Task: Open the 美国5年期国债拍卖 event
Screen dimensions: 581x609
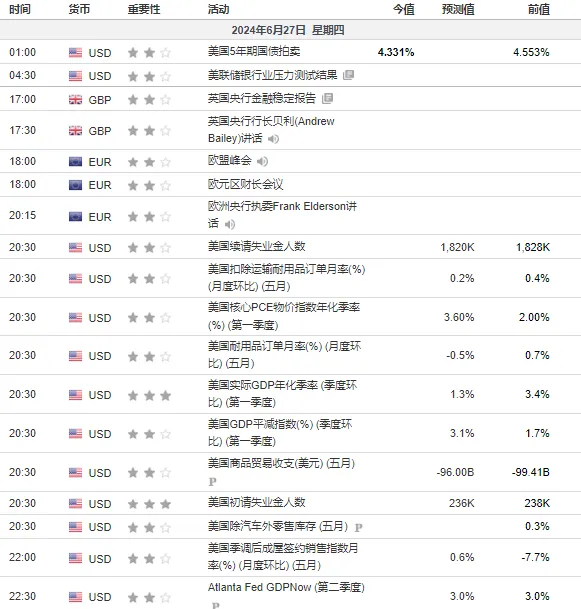Action: click(x=254, y=51)
